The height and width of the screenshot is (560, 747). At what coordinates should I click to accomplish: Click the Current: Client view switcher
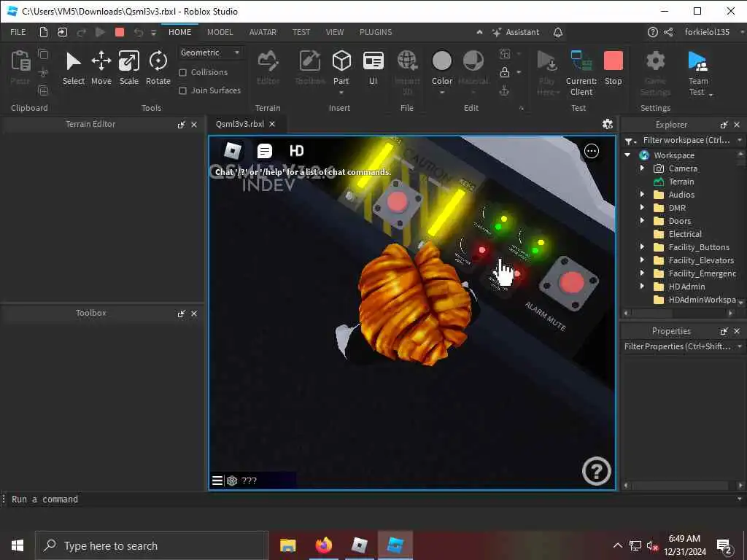pyautogui.click(x=581, y=73)
